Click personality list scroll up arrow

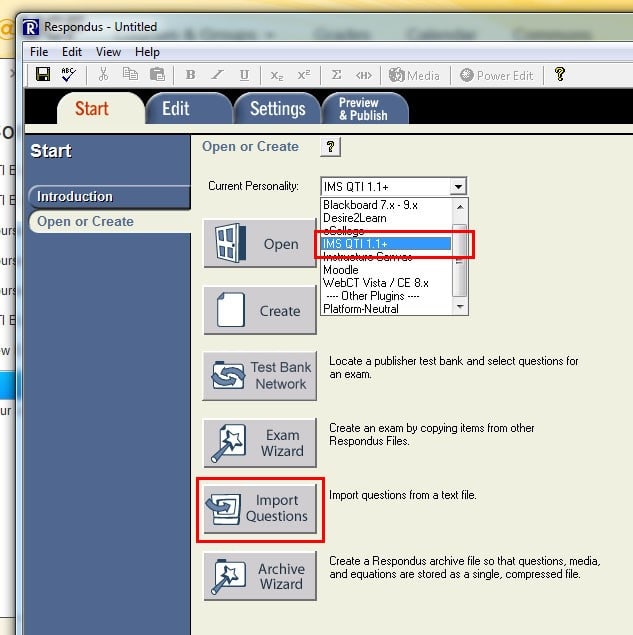460,207
